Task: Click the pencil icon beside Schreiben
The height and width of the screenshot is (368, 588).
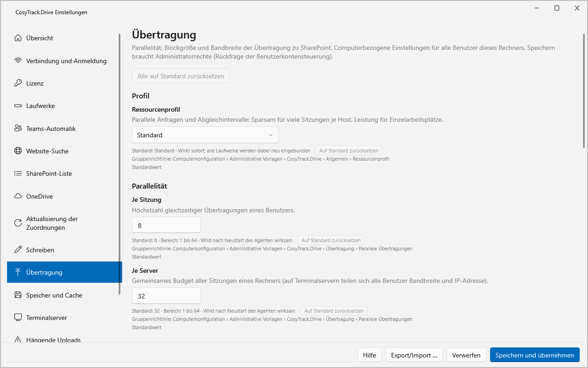Action: (18, 250)
